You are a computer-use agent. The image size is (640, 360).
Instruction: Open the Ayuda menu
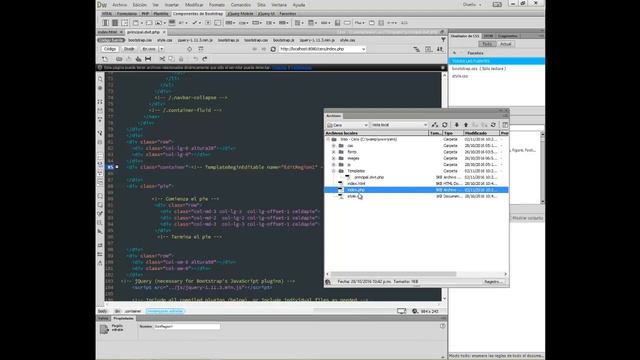(299, 5)
